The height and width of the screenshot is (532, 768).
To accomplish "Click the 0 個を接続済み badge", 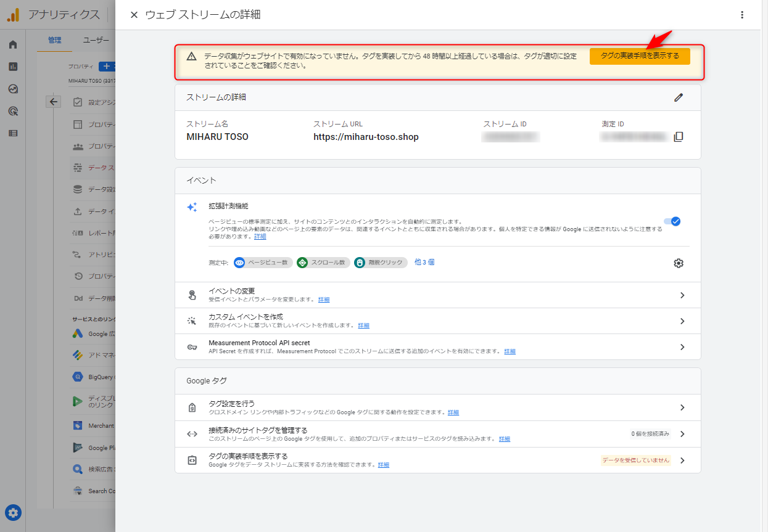I will tap(650, 434).
